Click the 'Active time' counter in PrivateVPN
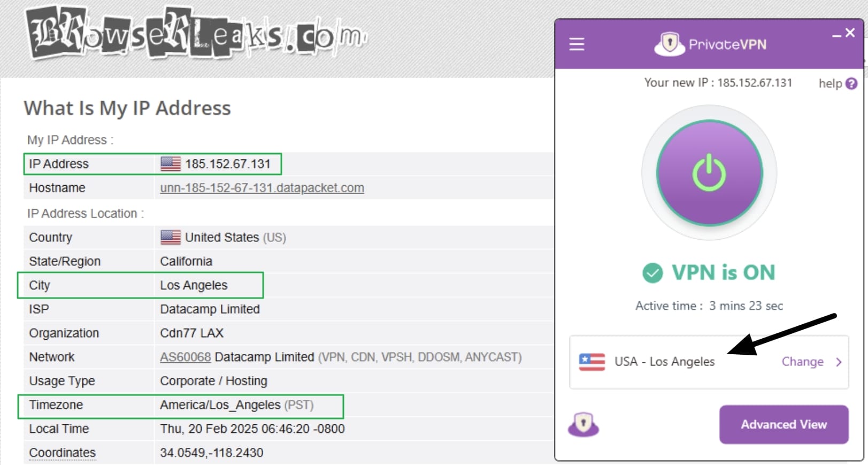This screenshot has height=465, width=868. pos(709,306)
